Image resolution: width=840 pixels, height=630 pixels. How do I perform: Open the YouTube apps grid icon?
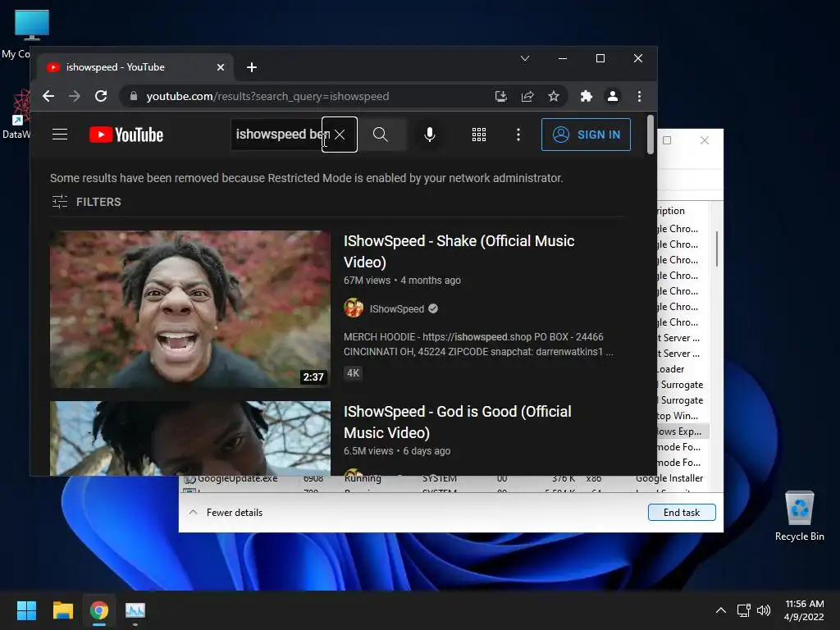click(479, 135)
